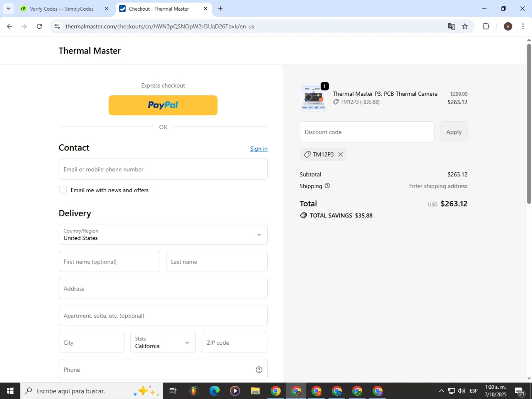
Task: Go back to the previous page
Action: pos(10,26)
